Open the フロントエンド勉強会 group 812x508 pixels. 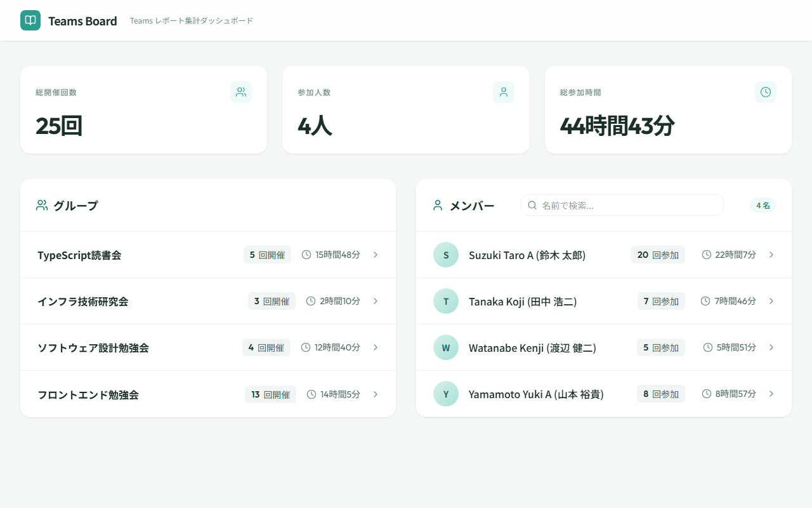pyautogui.click(x=88, y=394)
